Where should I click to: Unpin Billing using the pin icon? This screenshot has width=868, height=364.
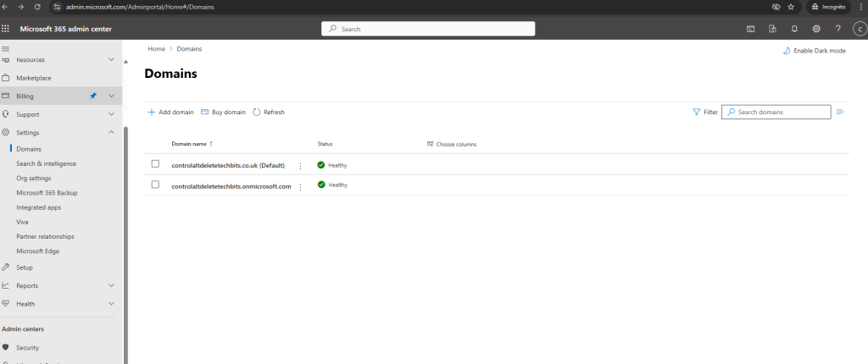pos(93,97)
